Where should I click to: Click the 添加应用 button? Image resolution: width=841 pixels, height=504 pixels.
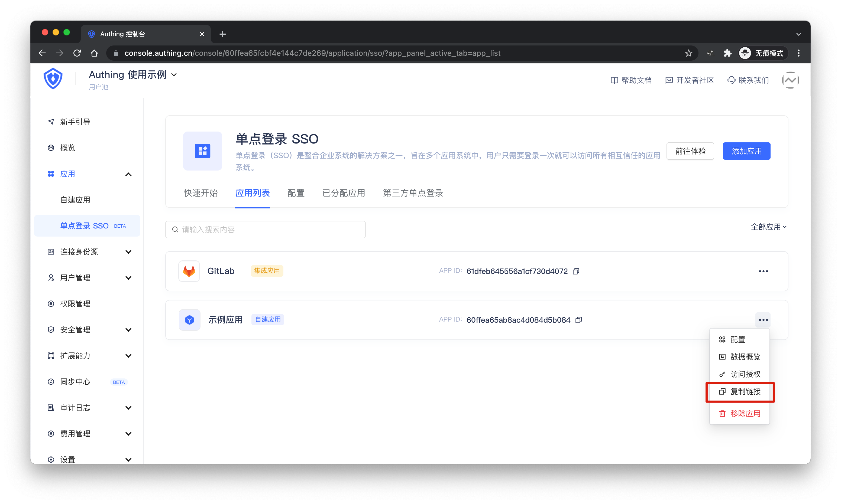pyautogui.click(x=746, y=151)
